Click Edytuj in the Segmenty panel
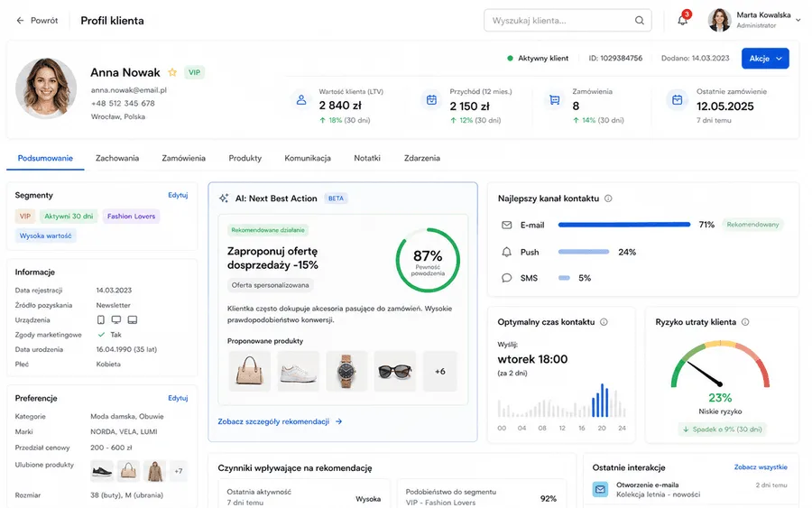The height and width of the screenshot is (508, 812). (178, 195)
